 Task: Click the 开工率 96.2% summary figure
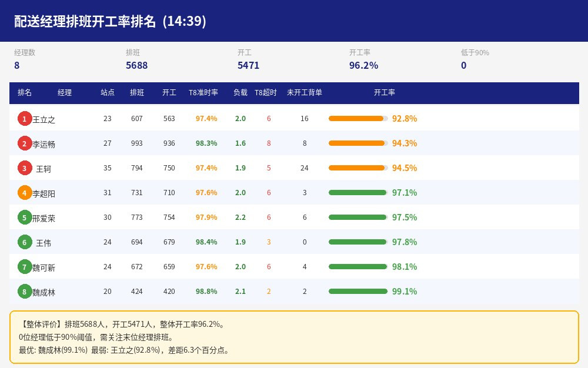[363, 65]
